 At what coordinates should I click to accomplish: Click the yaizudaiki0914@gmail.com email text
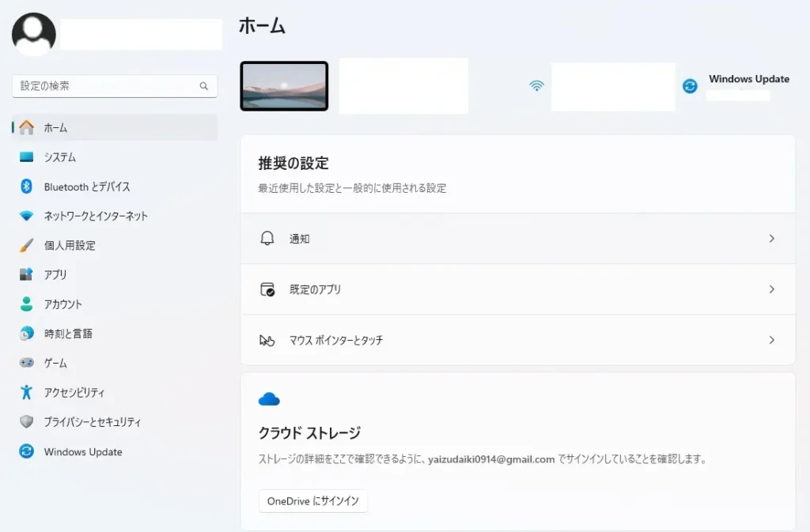point(491,459)
